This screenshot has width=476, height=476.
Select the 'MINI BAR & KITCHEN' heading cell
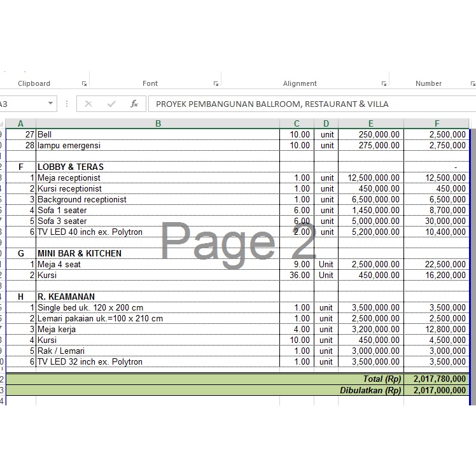(158, 253)
